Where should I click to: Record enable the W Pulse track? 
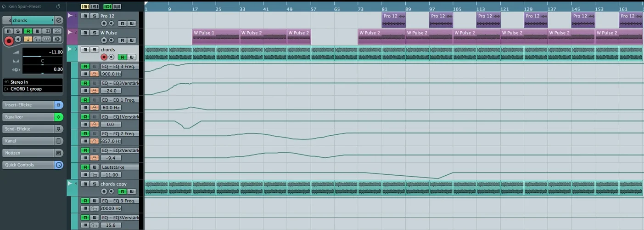[x=104, y=40]
